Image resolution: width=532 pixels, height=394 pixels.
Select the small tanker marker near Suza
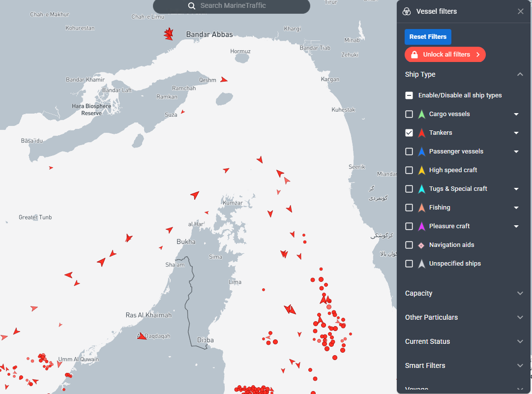click(x=183, y=112)
